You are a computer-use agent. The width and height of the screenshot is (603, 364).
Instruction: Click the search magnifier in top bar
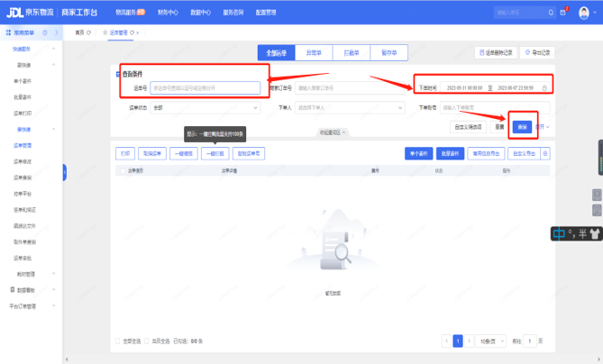[x=551, y=13]
